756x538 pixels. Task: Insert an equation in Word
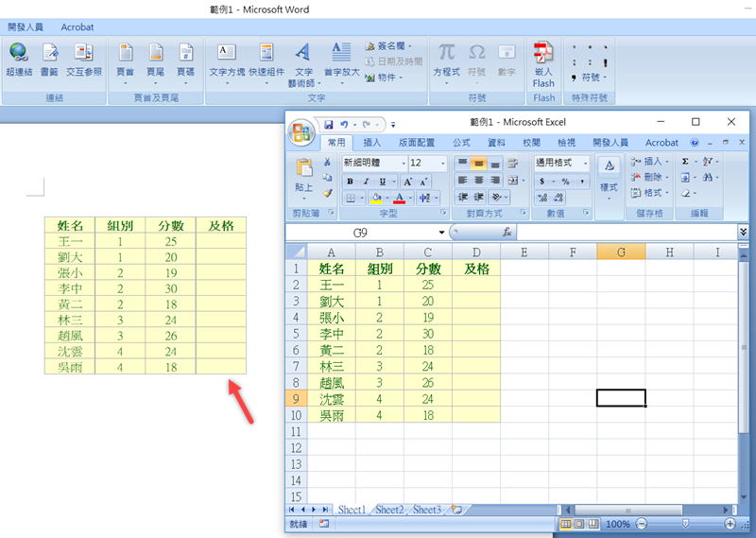coord(446,64)
